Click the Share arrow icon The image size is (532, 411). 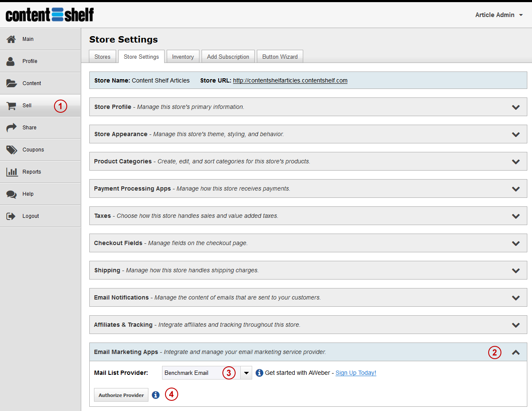[11, 128]
